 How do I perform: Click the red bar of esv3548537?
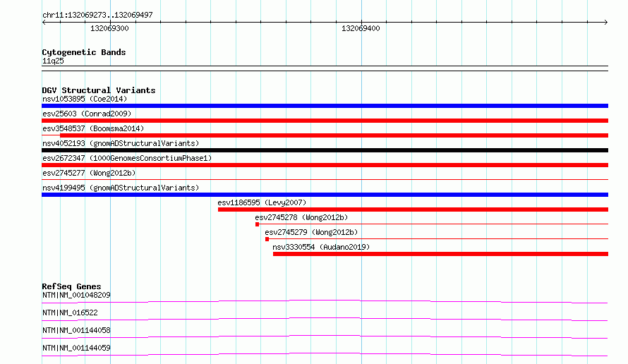pyautogui.click(x=334, y=135)
